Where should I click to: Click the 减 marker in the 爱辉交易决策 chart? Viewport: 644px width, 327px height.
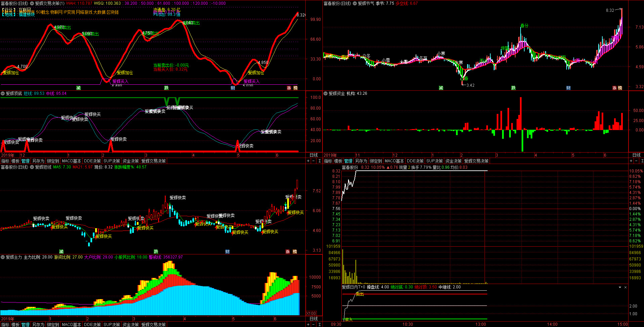click(78, 88)
